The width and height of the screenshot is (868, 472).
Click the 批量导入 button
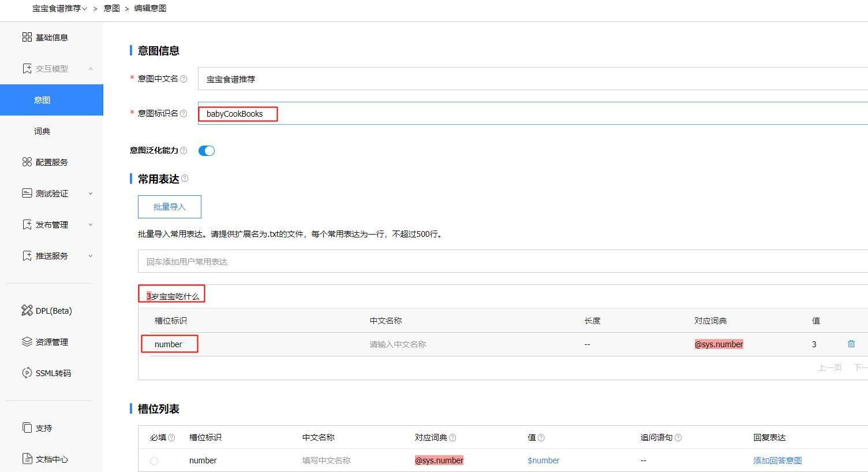coord(169,206)
